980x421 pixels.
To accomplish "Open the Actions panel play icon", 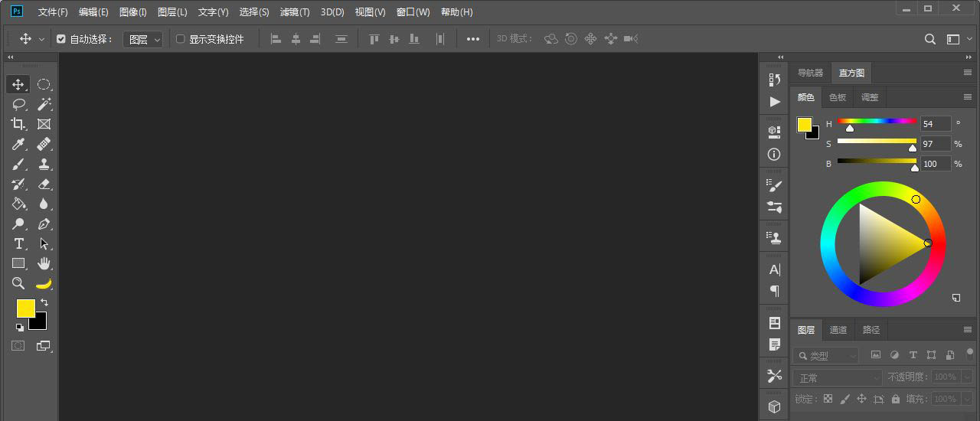I will [x=774, y=101].
